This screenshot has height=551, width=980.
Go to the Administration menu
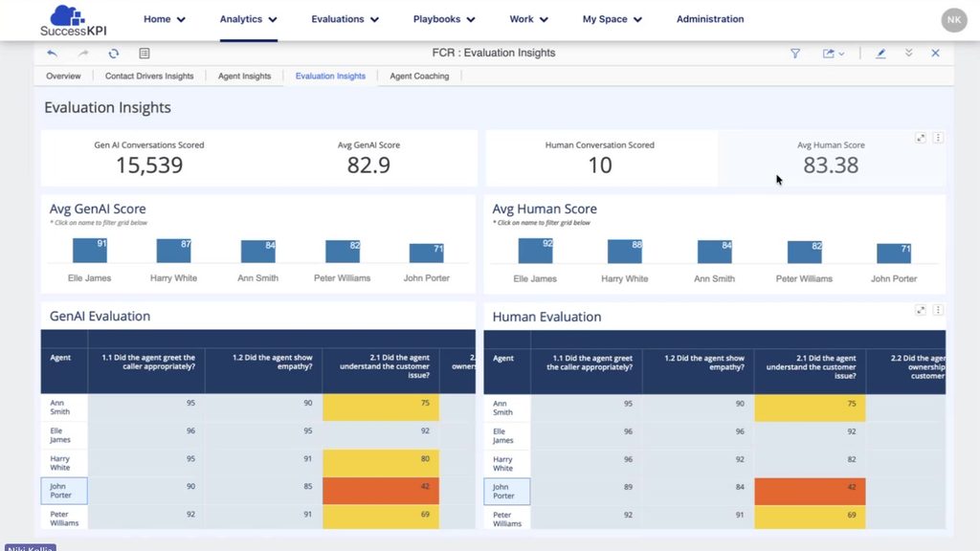point(710,19)
